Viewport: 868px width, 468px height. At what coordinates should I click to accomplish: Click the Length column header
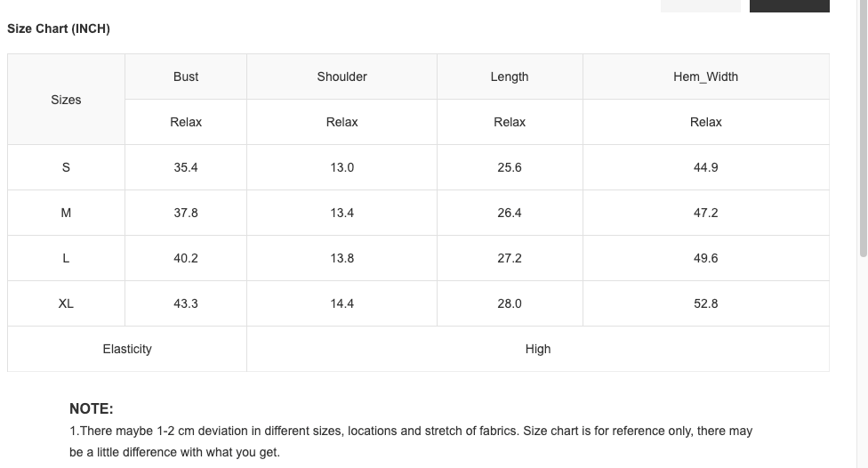point(510,77)
